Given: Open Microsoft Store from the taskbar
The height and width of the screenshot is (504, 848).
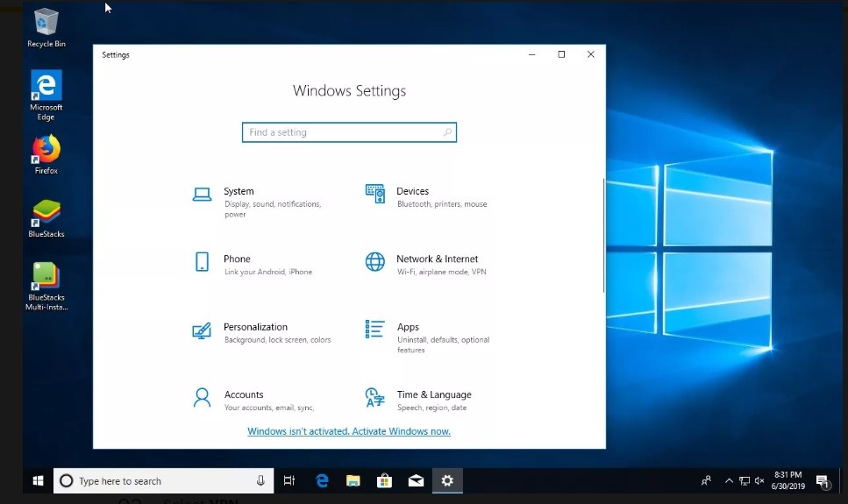Looking at the screenshot, I should [384, 480].
